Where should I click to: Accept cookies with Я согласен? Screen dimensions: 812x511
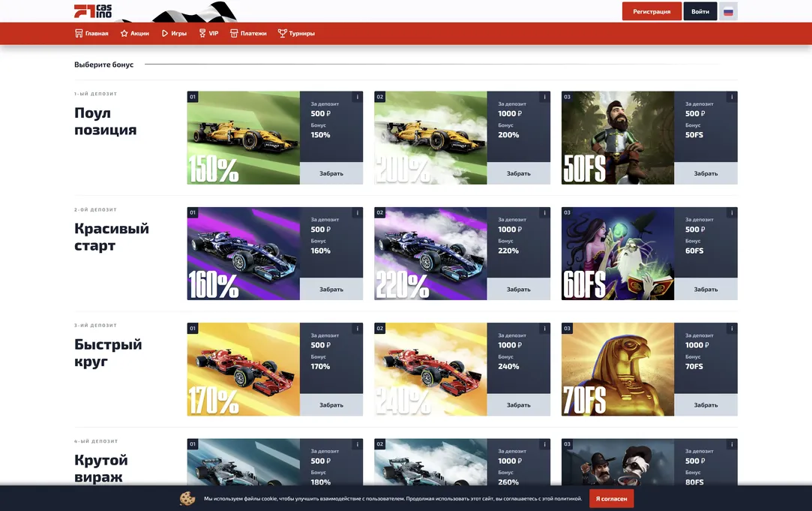(x=611, y=497)
